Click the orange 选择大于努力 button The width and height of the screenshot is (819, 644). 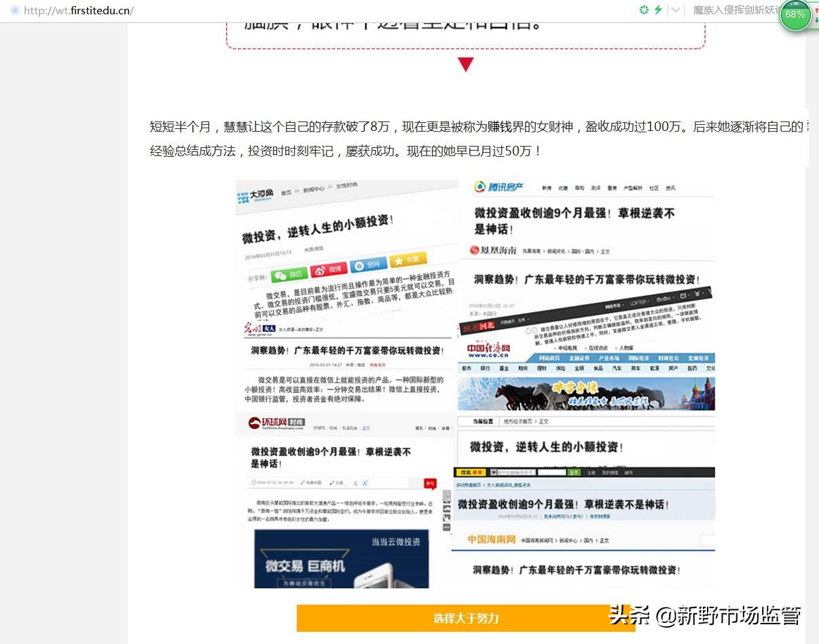[x=466, y=618]
